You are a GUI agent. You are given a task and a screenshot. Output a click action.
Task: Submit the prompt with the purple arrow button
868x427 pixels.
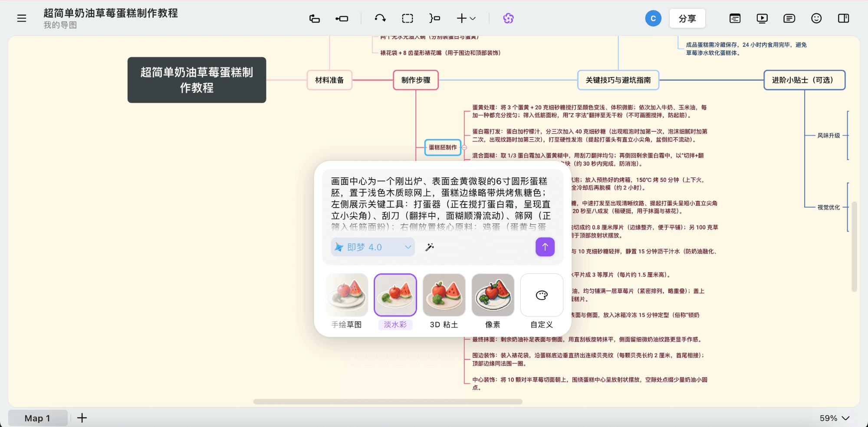[x=545, y=247]
